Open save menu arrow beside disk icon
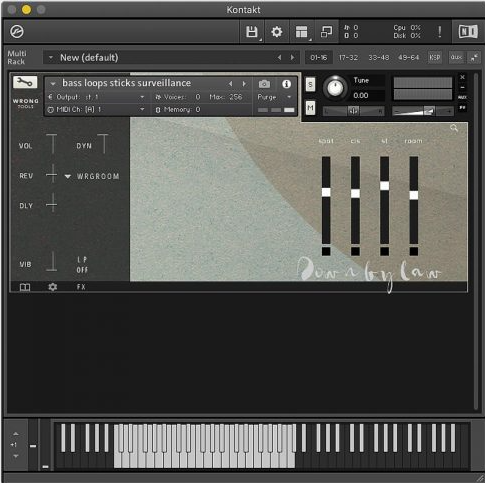 [x=261, y=40]
